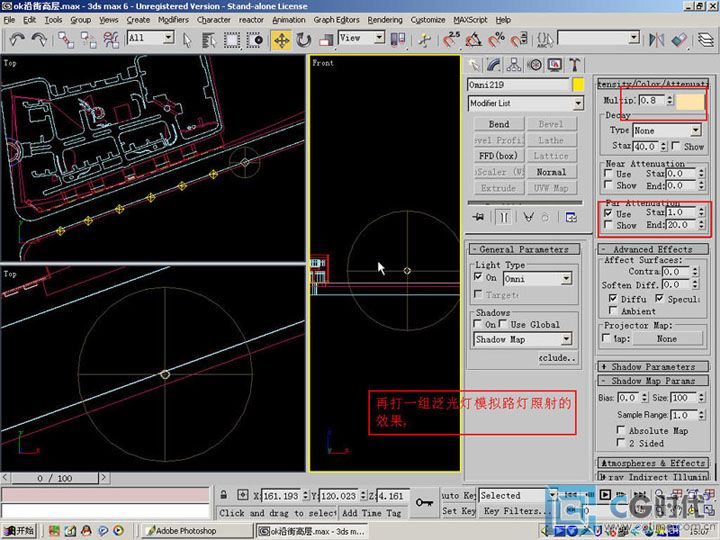Open the Animation menu

point(288,20)
